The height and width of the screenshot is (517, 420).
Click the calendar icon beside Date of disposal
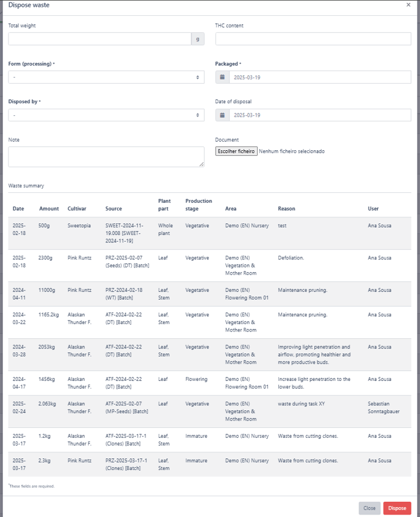click(x=223, y=115)
